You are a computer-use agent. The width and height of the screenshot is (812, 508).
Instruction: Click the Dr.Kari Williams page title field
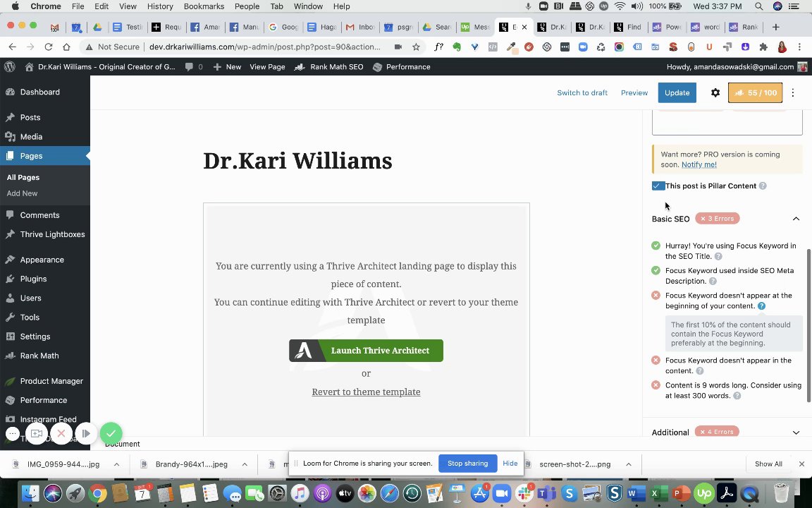click(x=297, y=161)
